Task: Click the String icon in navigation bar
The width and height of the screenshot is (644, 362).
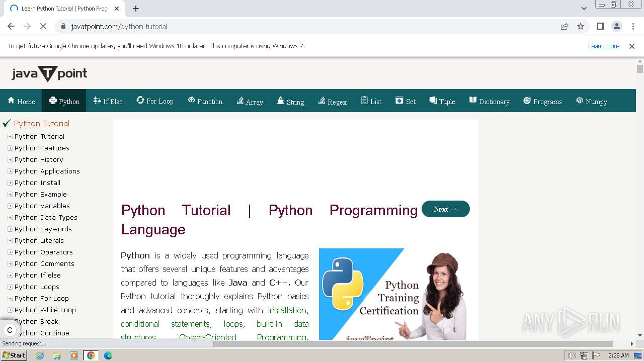Action: coord(281,101)
